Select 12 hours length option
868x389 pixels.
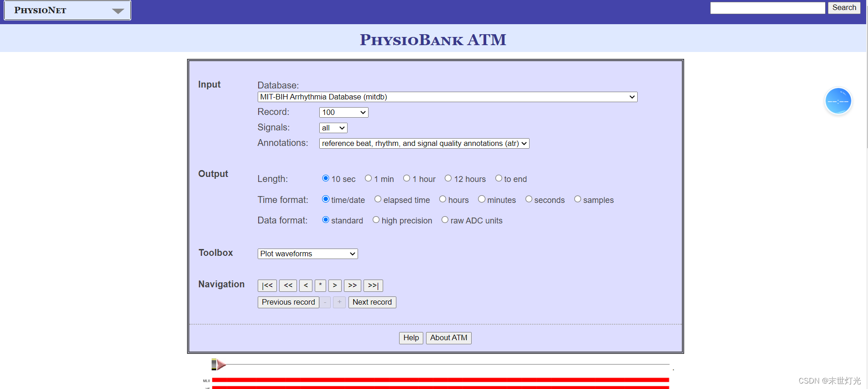(x=448, y=178)
